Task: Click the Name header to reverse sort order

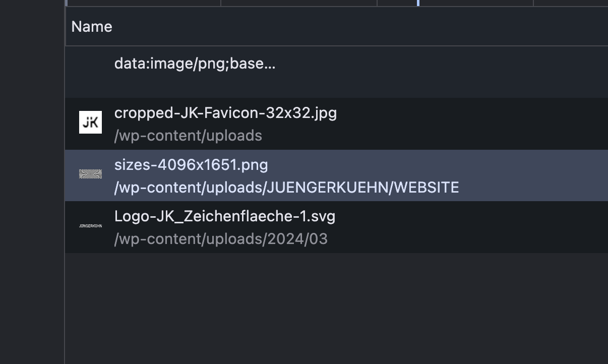Action: [x=91, y=26]
